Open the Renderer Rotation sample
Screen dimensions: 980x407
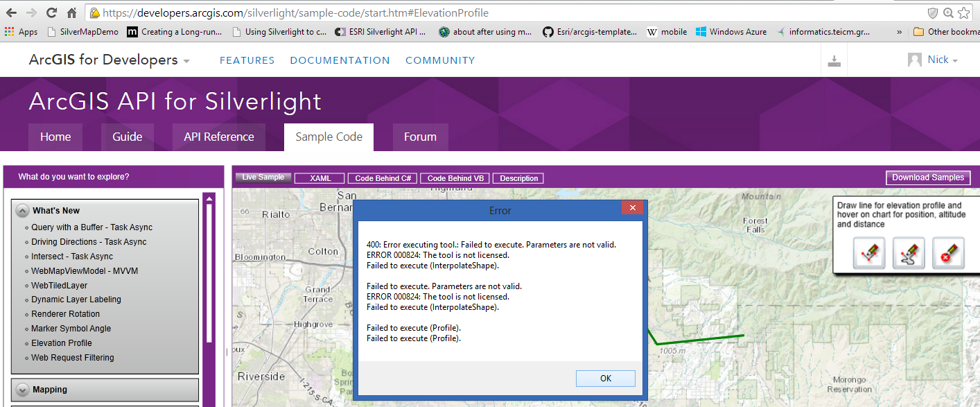click(65, 314)
